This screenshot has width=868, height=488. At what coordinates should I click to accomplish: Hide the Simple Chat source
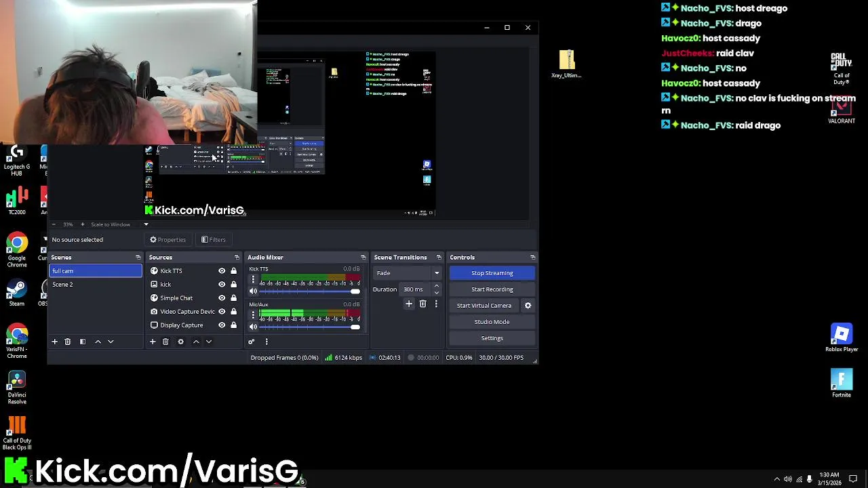(x=222, y=298)
